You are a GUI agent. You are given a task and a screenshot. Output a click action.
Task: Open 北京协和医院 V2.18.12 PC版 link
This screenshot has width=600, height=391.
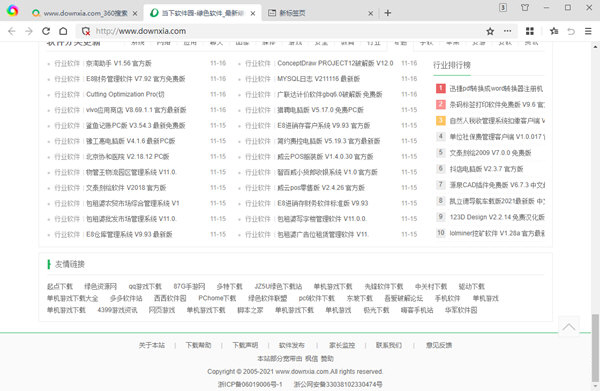tap(127, 157)
